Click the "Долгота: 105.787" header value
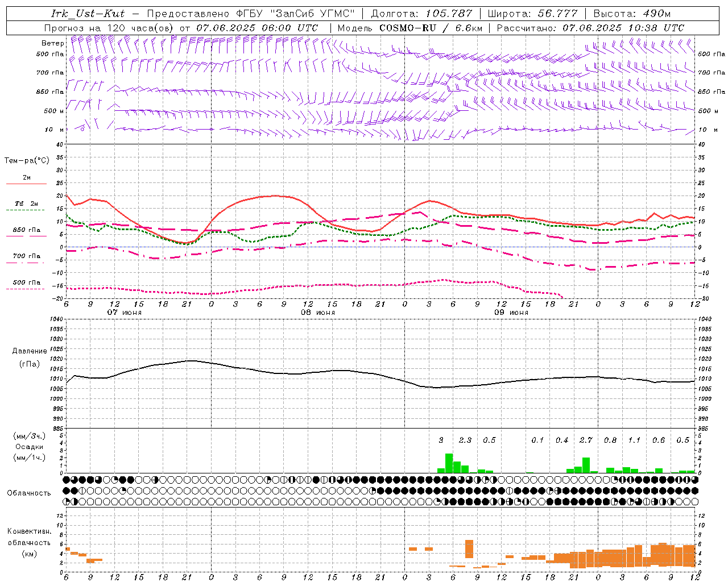The image size is (728, 582). click(421, 14)
